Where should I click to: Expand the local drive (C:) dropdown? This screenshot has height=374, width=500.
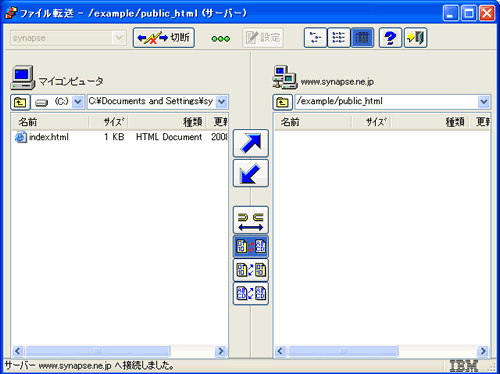78,102
